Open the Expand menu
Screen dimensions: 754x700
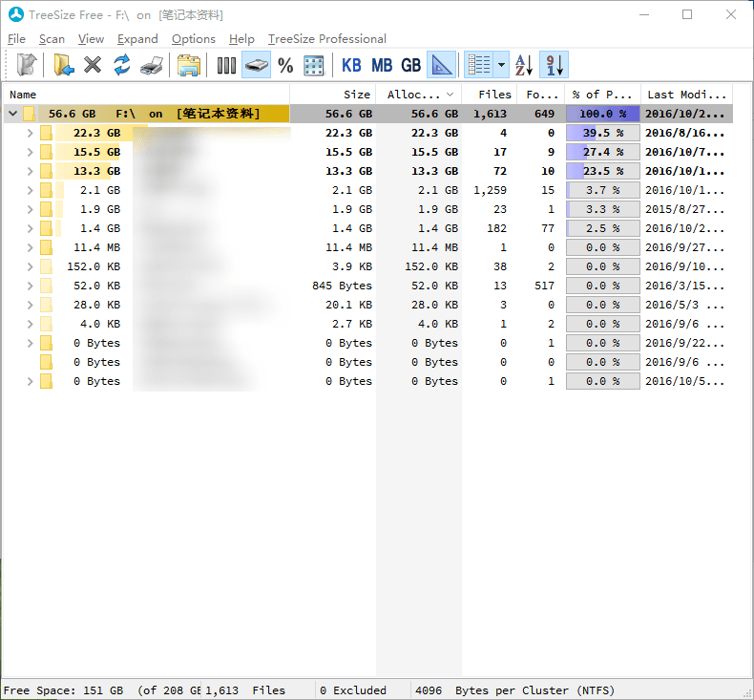coord(137,39)
